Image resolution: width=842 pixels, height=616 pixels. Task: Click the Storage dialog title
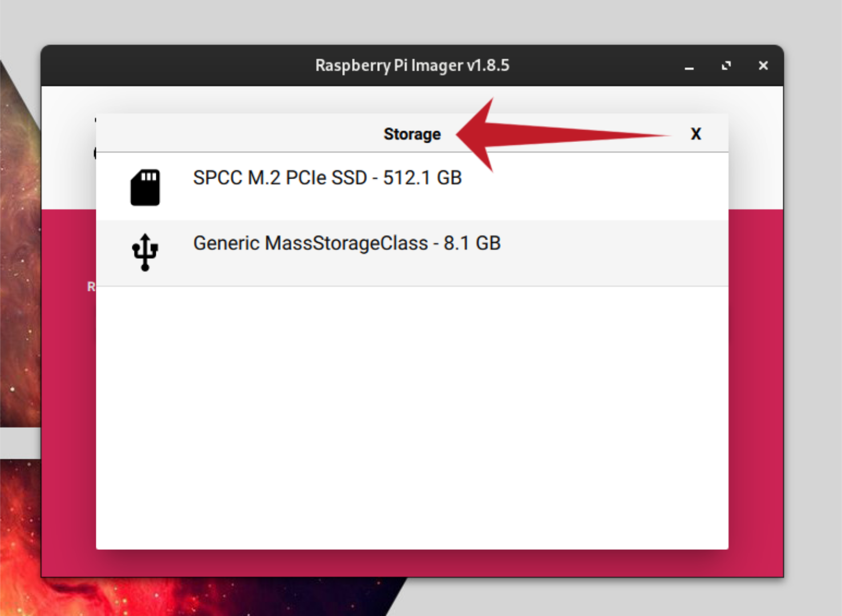[x=412, y=134]
